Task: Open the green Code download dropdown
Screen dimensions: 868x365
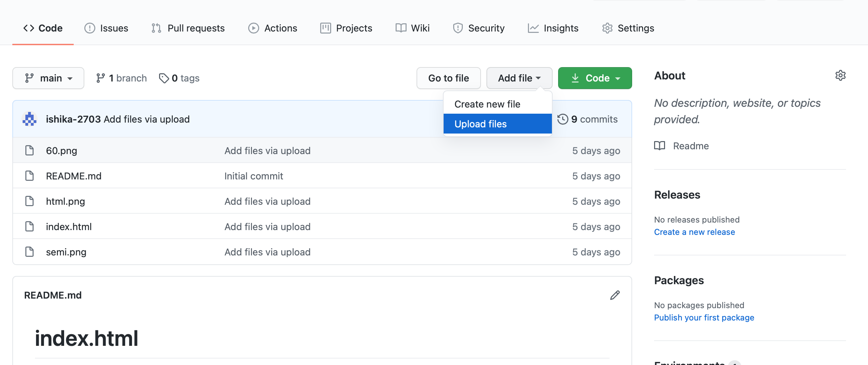Action: [x=595, y=78]
